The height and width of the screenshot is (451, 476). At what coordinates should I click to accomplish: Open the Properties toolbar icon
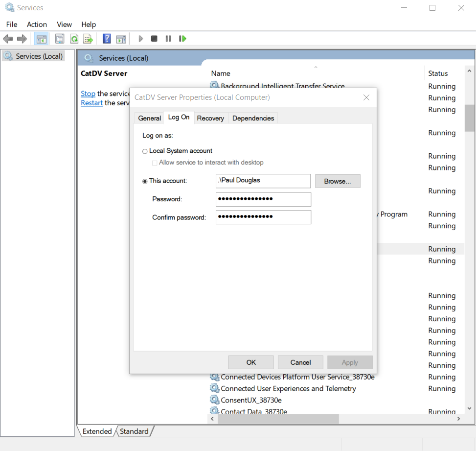(60, 39)
